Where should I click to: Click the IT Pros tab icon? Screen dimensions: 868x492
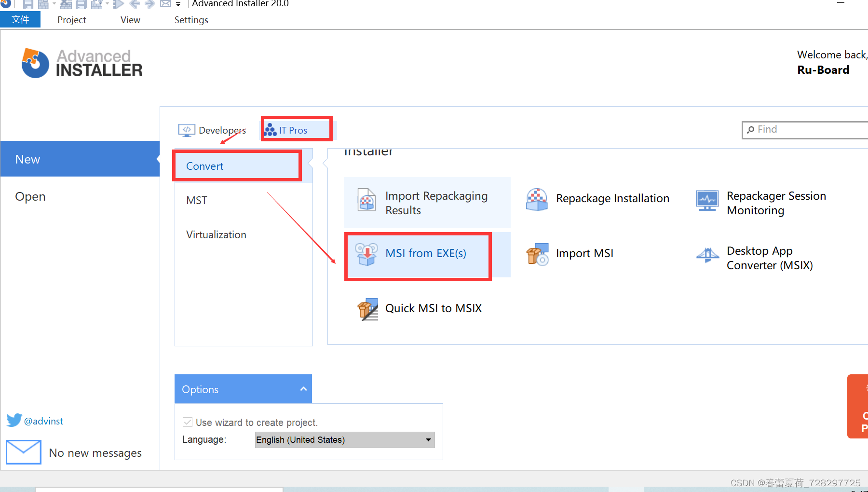coord(271,130)
